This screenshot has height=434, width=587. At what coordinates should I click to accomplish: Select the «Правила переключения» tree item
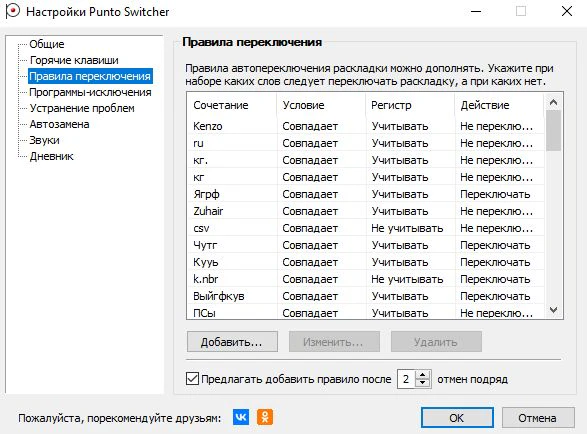pyautogui.click(x=90, y=76)
